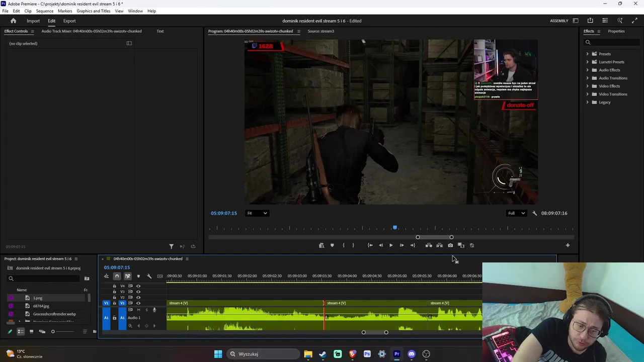Viewport: 644px width, 362px height.
Task: Click the Mark In bracket button
Action: [344, 245]
